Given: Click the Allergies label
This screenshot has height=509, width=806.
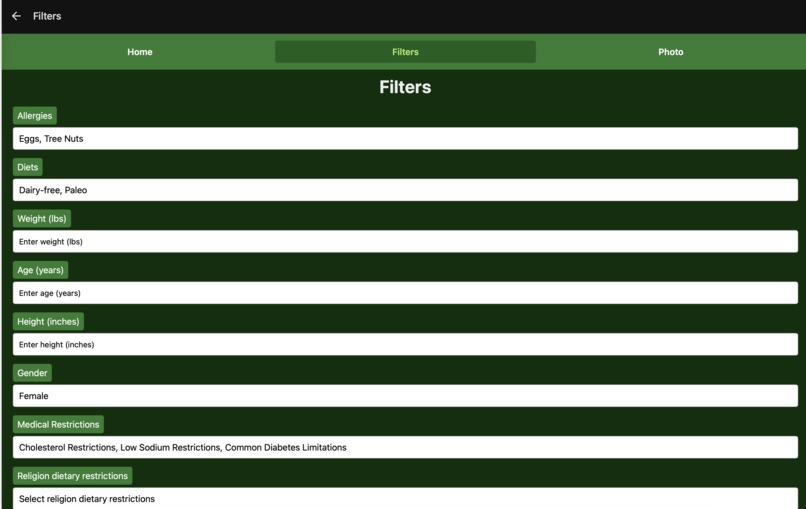Looking at the screenshot, I should pos(34,116).
